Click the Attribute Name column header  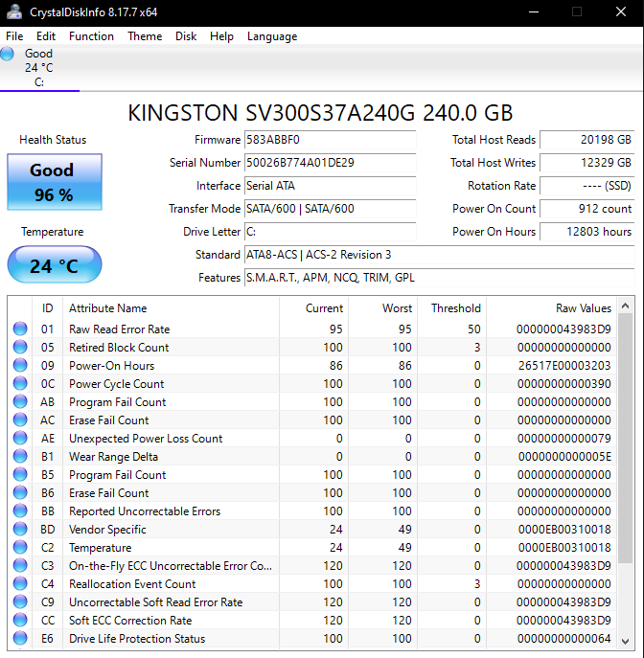point(171,308)
